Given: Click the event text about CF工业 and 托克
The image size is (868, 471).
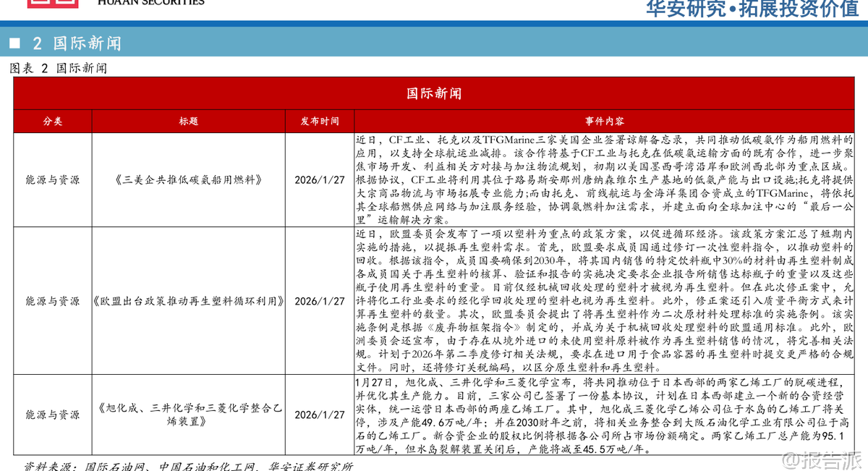Looking at the screenshot, I should (x=605, y=179).
